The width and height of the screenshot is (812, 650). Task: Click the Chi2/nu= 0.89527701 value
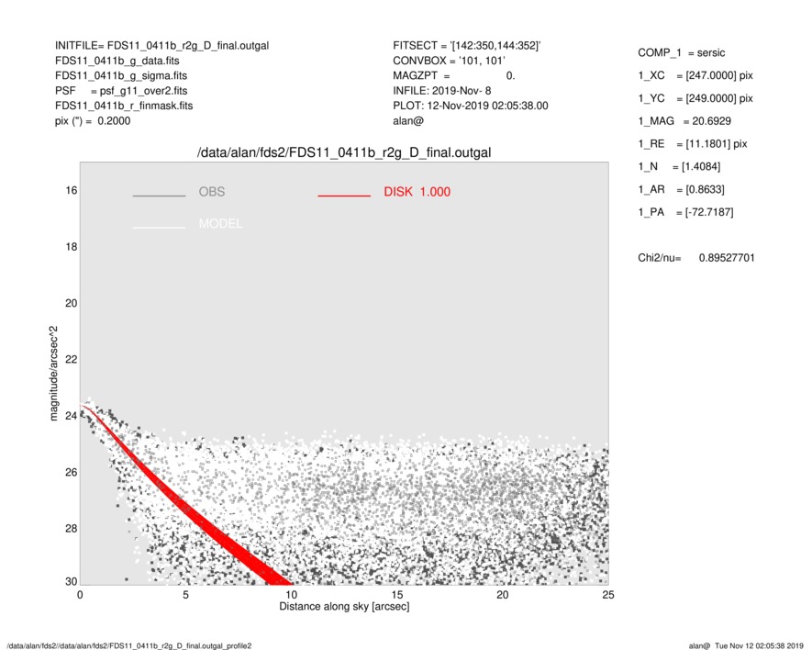(x=696, y=258)
